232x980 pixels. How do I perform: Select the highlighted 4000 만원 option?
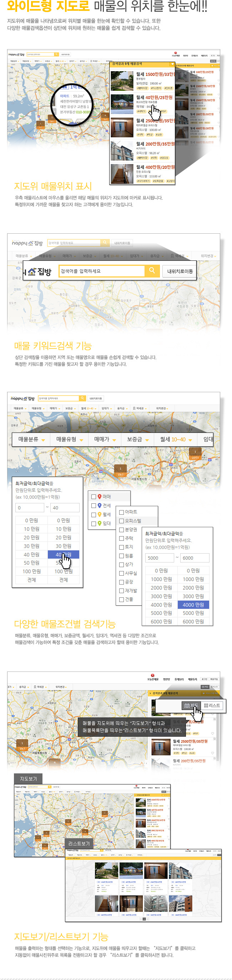[193, 605]
